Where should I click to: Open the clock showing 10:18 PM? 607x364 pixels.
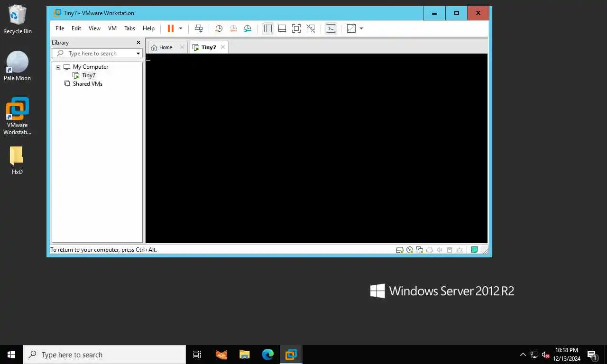coord(567,355)
